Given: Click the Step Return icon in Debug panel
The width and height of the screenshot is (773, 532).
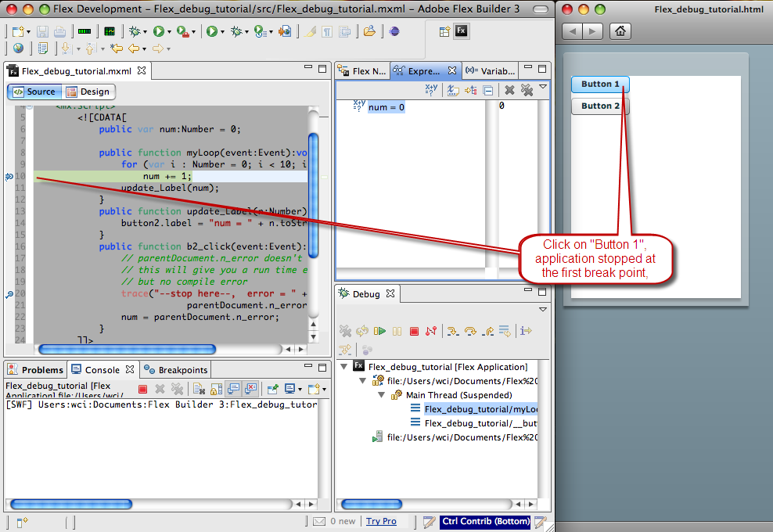Looking at the screenshot, I should pos(487,331).
